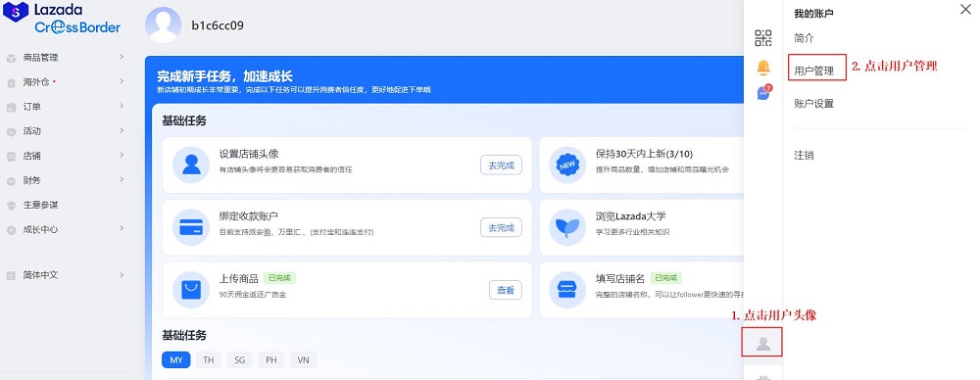Click the 填写店铺名 store icon
Viewport: 980px width, 380px height.
tap(567, 289)
